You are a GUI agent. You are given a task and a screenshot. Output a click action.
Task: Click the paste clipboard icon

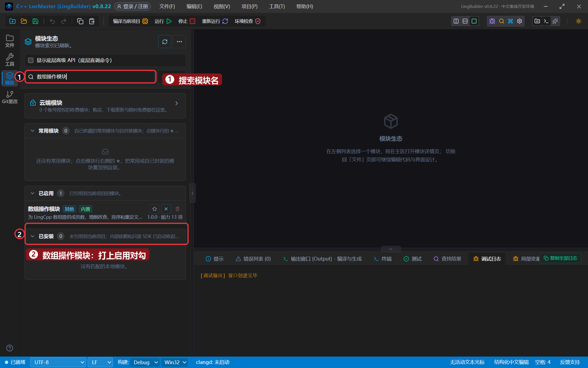[x=92, y=21]
